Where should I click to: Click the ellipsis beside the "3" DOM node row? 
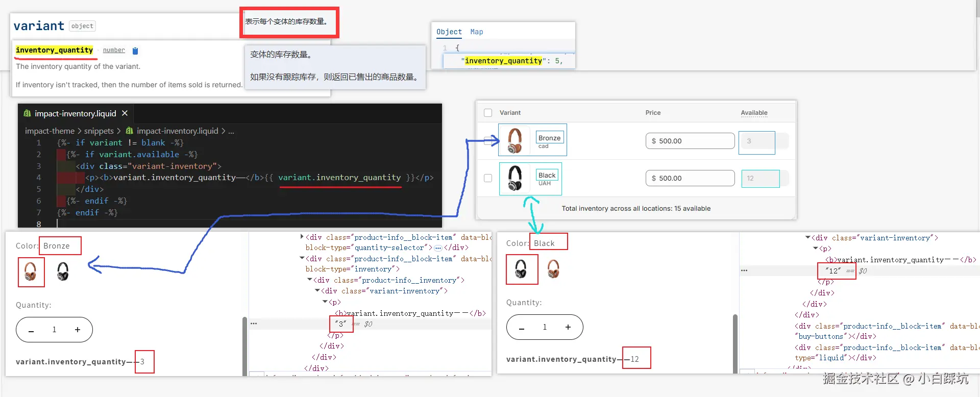[254, 324]
